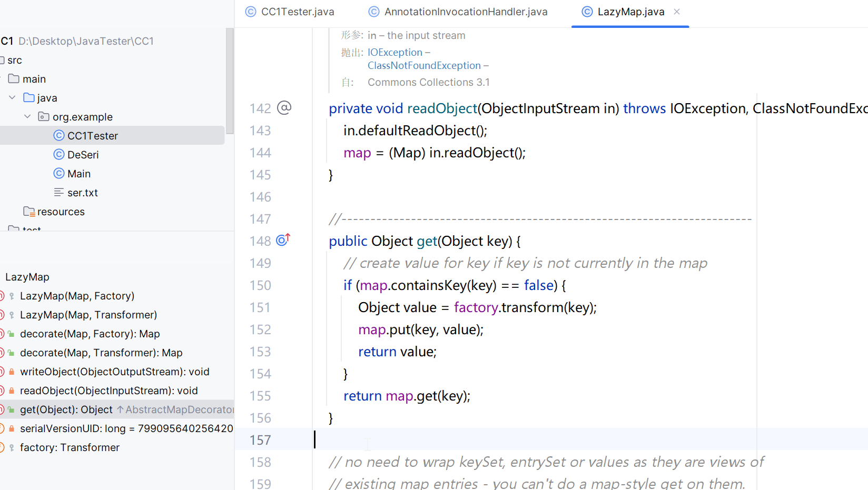Close the LazyMap.java tab
The image size is (868, 490).
click(677, 12)
